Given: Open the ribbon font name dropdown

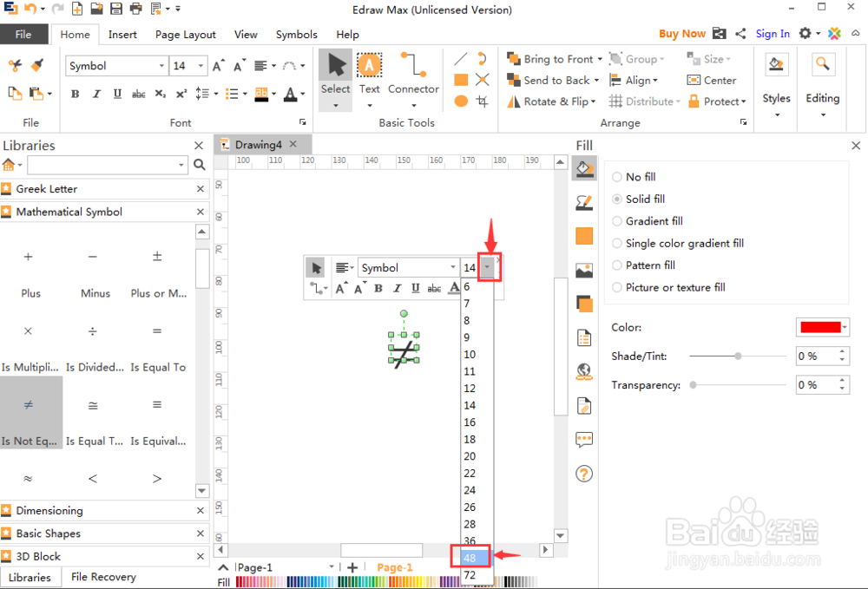Looking at the screenshot, I should (x=161, y=66).
